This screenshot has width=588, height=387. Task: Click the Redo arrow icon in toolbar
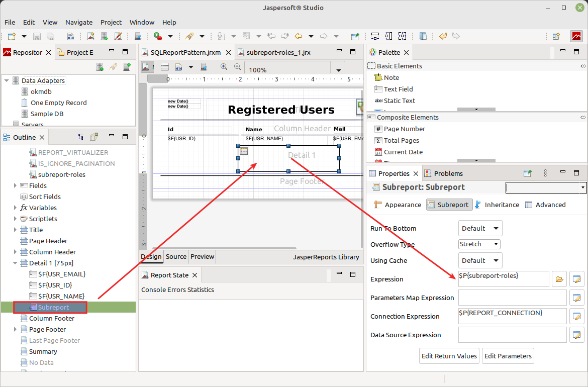coord(456,36)
